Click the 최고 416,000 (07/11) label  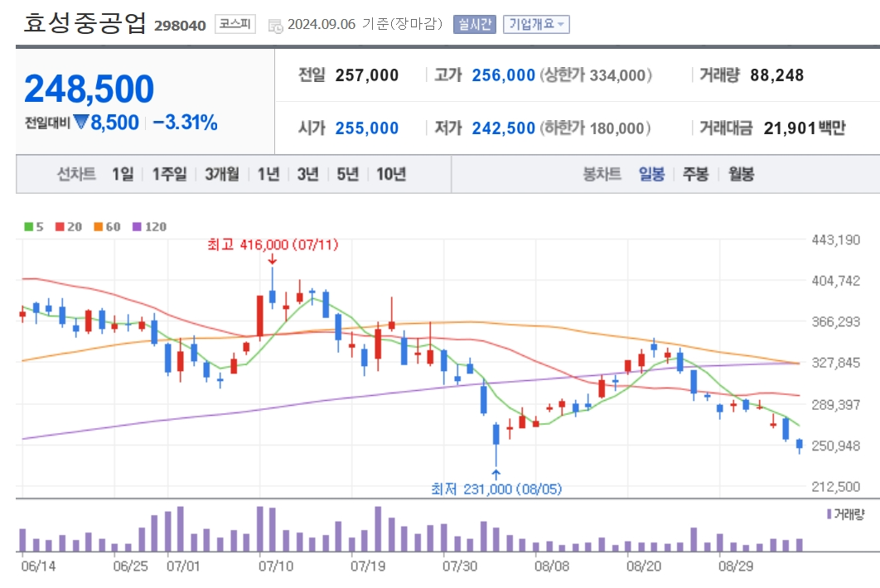(273, 244)
